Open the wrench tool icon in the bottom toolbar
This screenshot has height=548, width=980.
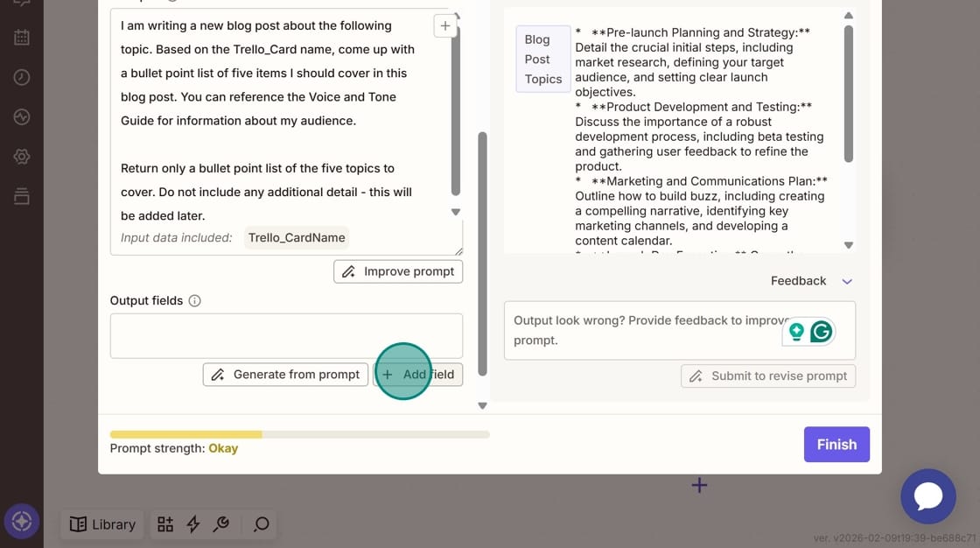click(x=221, y=523)
